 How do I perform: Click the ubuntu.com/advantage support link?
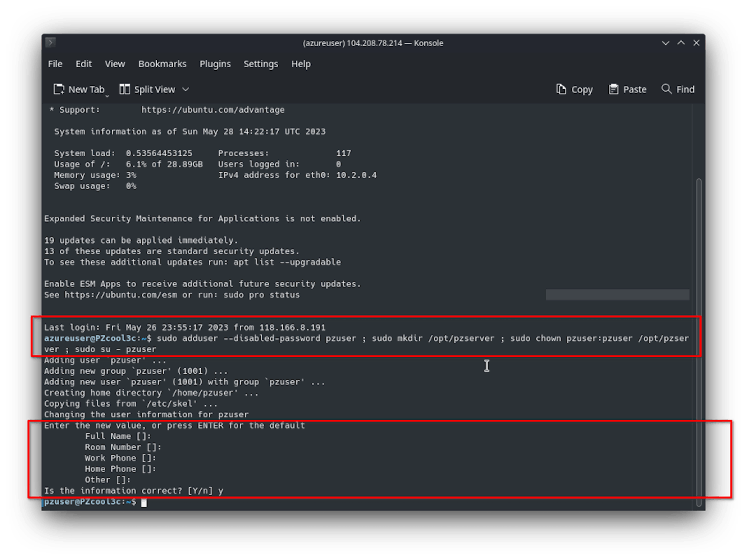coord(213,110)
